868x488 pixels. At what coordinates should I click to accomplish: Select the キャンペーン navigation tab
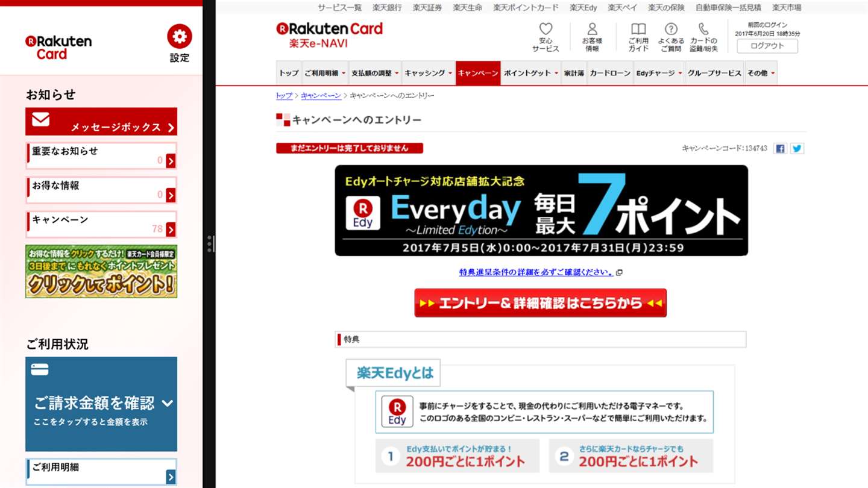(x=478, y=73)
